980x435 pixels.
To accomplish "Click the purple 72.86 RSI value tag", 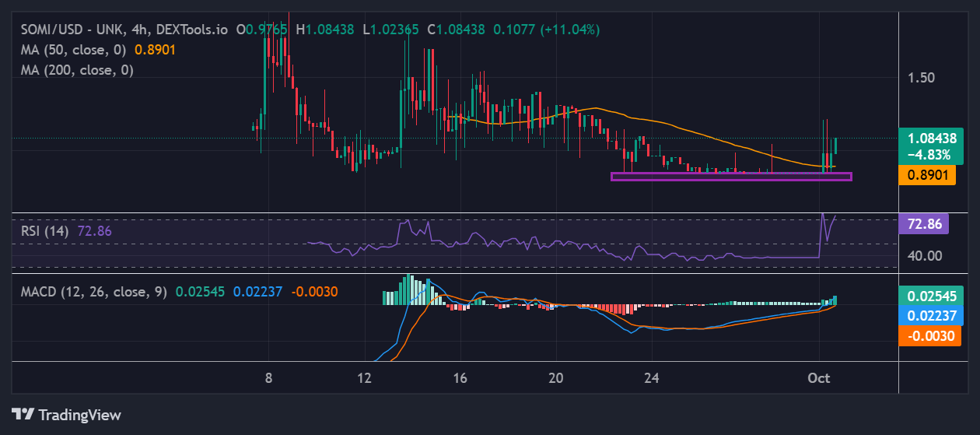I will click(923, 224).
